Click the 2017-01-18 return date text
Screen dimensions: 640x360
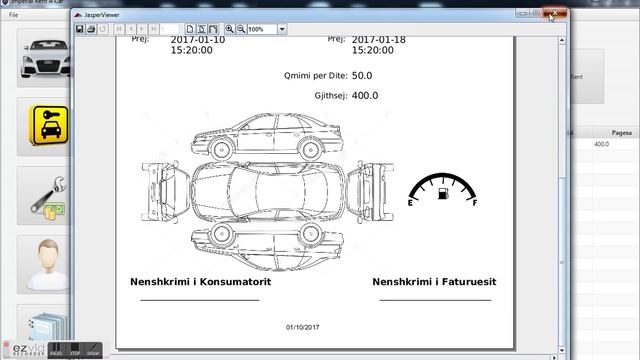[x=379, y=40]
